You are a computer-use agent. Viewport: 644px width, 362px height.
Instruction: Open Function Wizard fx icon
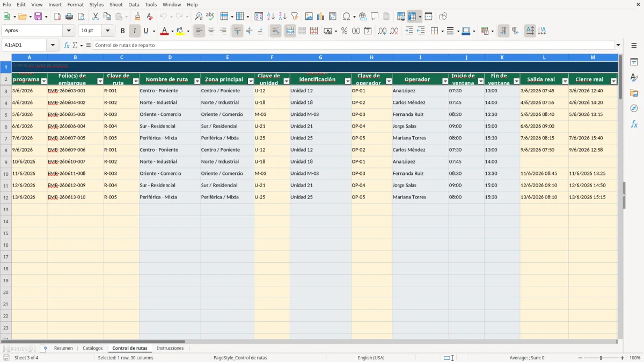point(67,45)
